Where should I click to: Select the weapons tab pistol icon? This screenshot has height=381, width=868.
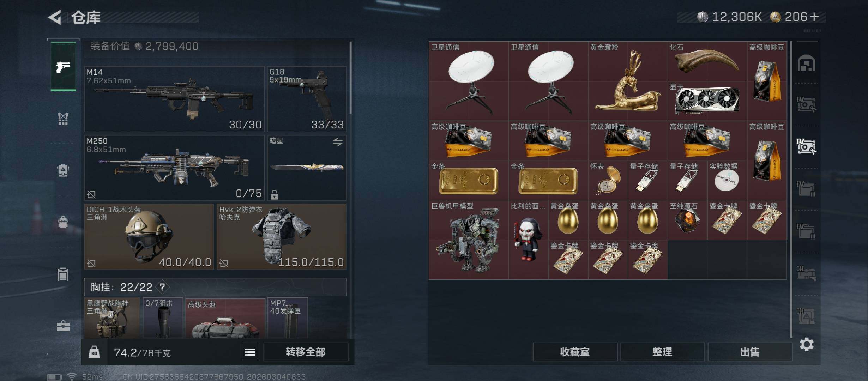(63, 66)
